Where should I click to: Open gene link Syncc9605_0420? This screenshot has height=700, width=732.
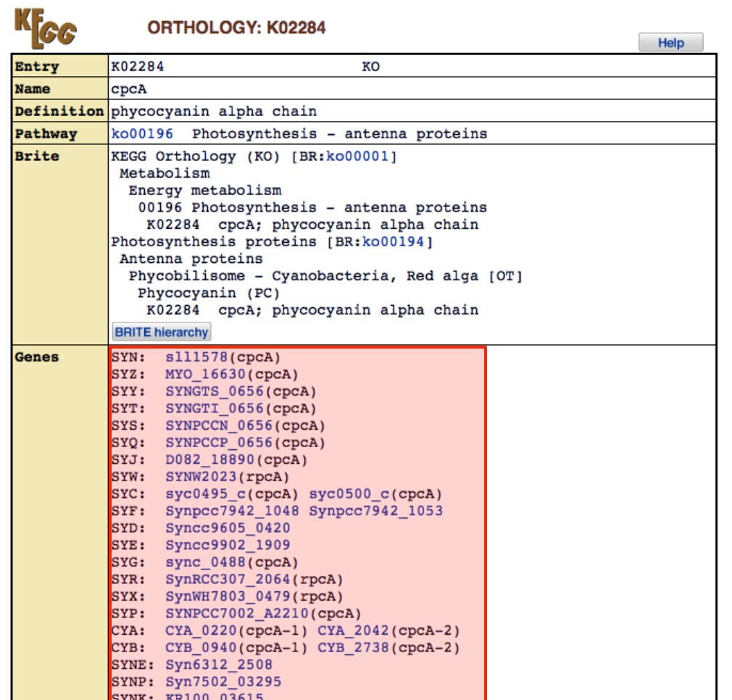click(228, 528)
